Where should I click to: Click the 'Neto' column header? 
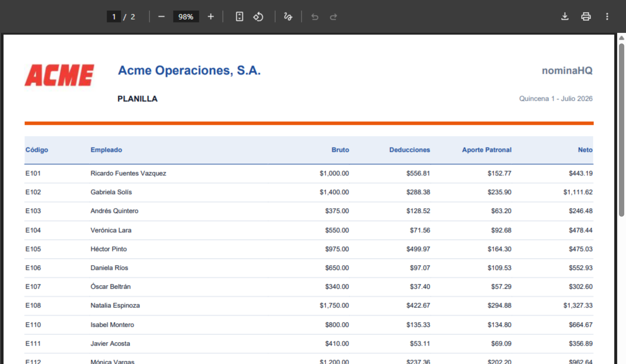pos(585,150)
